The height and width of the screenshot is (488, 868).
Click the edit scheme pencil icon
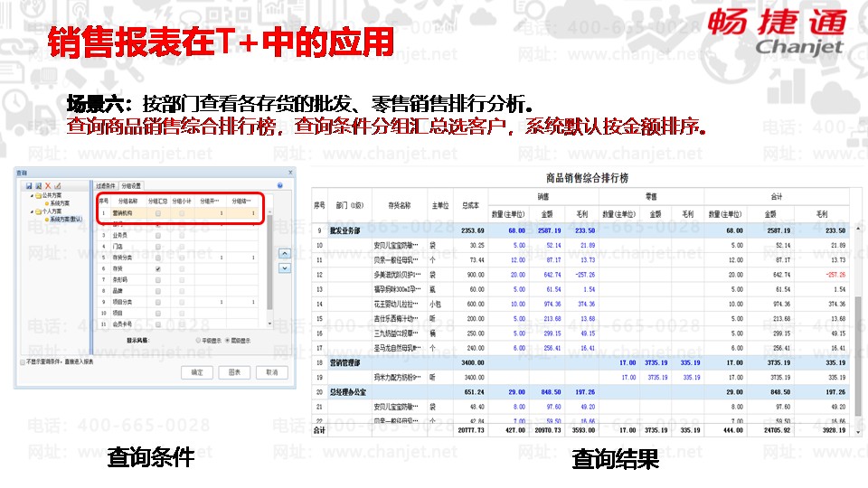click(x=57, y=186)
